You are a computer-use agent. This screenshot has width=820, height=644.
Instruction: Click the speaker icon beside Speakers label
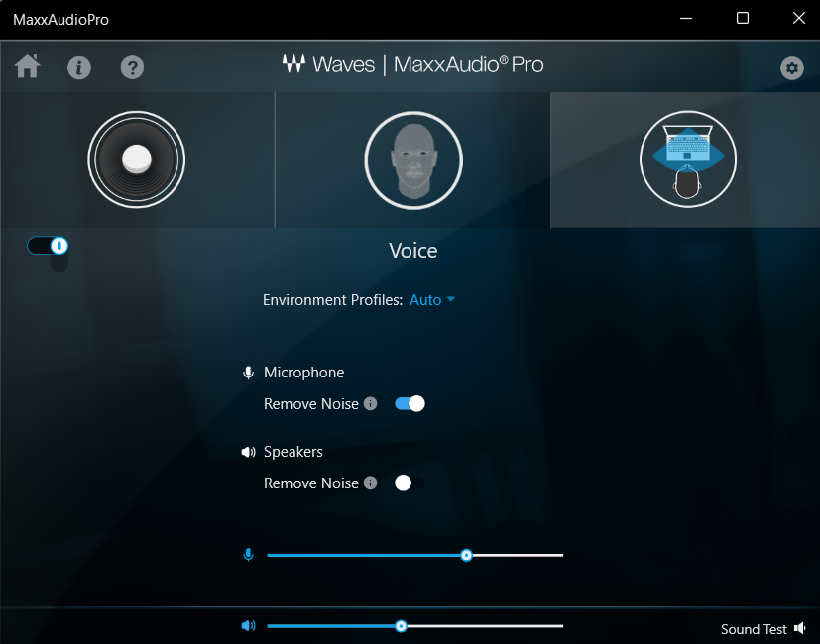pos(248,452)
